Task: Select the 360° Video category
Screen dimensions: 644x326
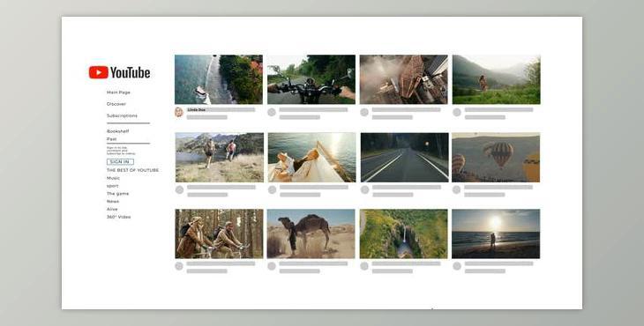Action: [119, 217]
